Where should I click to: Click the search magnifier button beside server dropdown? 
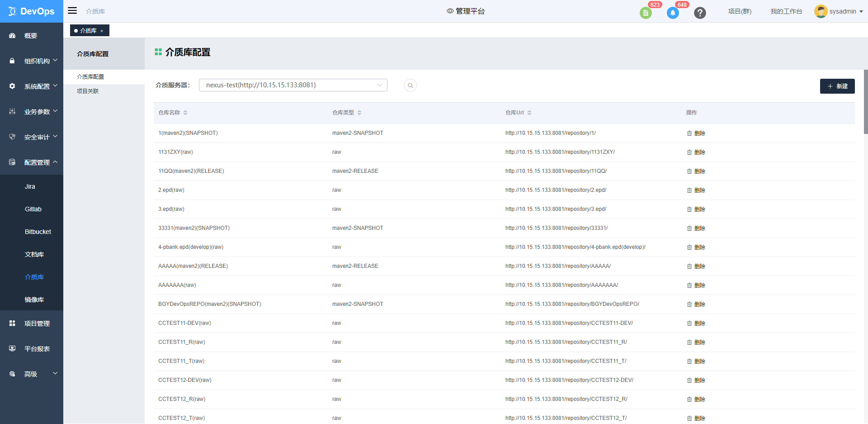pos(410,86)
